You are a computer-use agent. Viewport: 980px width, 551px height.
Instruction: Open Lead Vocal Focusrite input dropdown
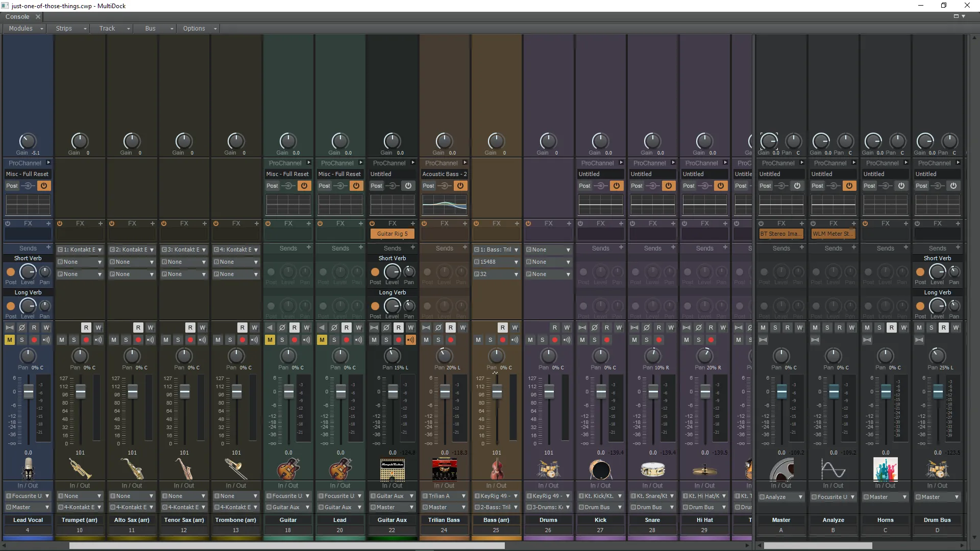[x=28, y=496]
